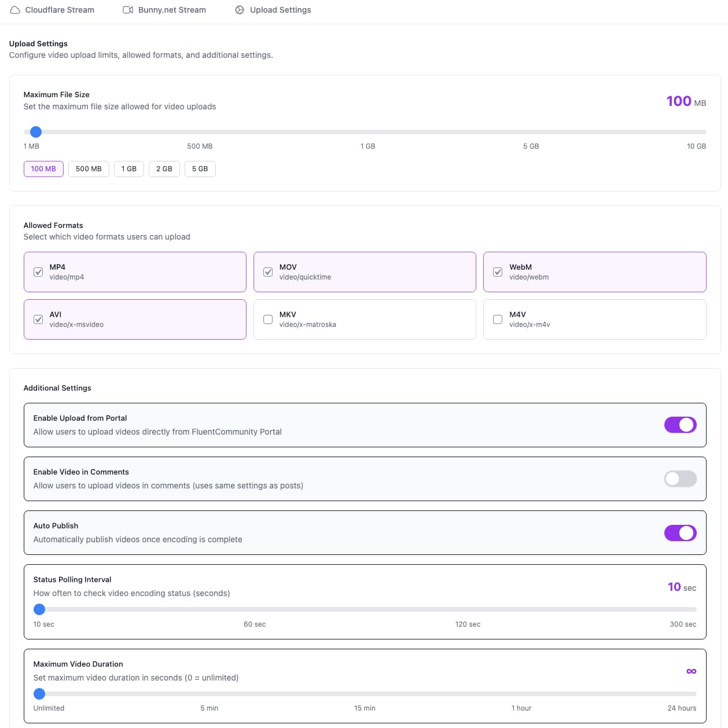Image resolution: width=728 pixels, height=728 pixels.
Task: Enable Video in Comments
Action: (x=680, y=479)
